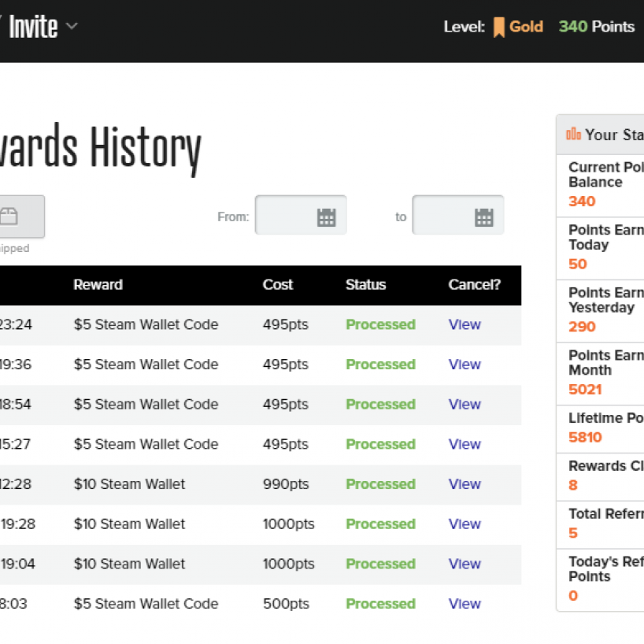View the 19:28 $10 Steam Wallet reward

(x=464, y=524)
